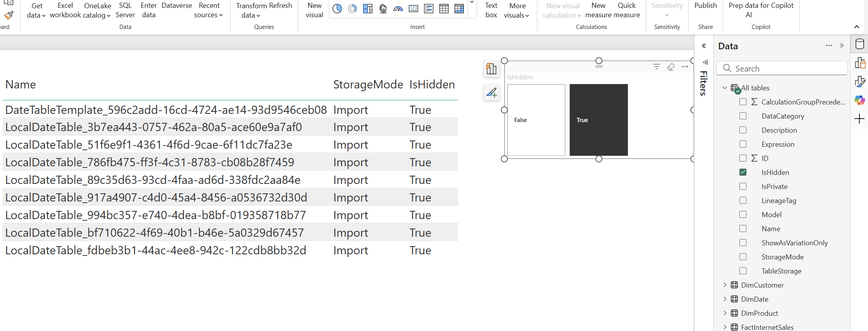Insert a donut chart visual
The height and width of the screenshot is (331, 868).
coord(352,9)
